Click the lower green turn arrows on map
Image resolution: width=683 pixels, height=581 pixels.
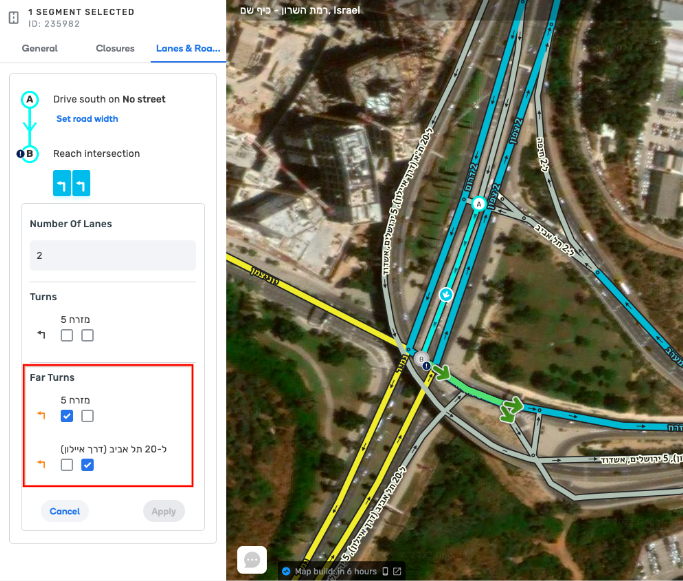pos(511,409)
